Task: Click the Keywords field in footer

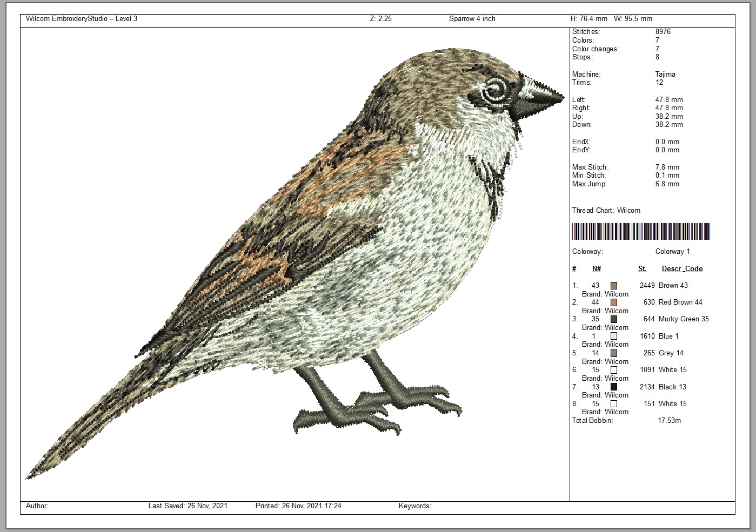Action: 415,506
